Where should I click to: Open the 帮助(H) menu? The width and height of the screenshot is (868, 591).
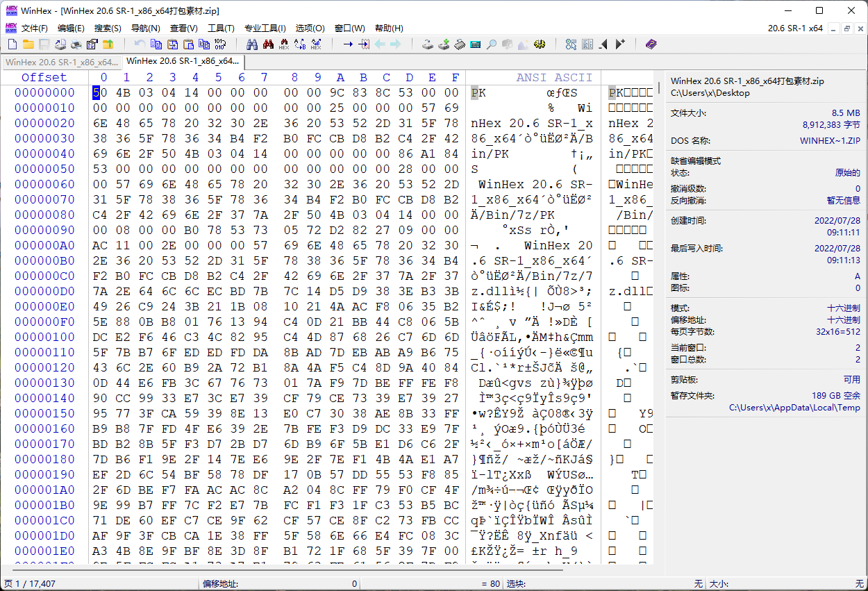tap(389, 28)
